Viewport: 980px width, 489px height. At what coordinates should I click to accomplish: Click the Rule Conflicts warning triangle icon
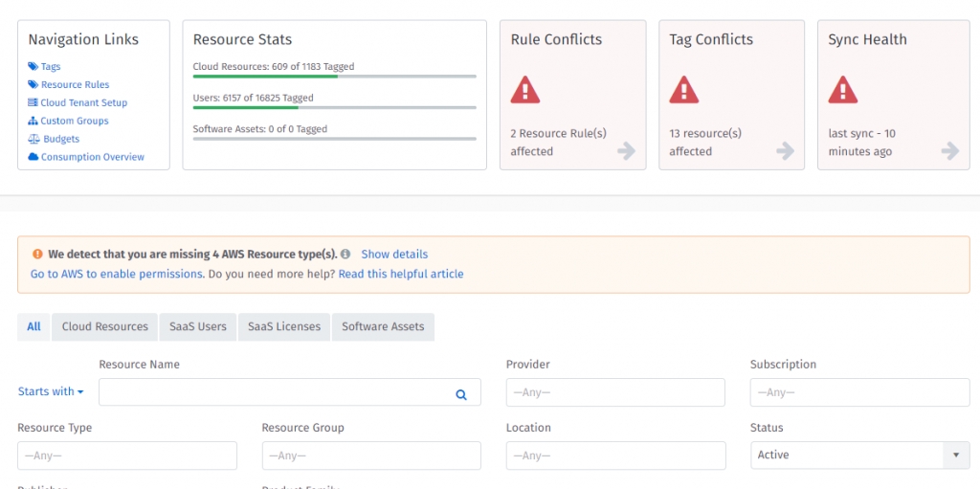(x=525, y=90)
